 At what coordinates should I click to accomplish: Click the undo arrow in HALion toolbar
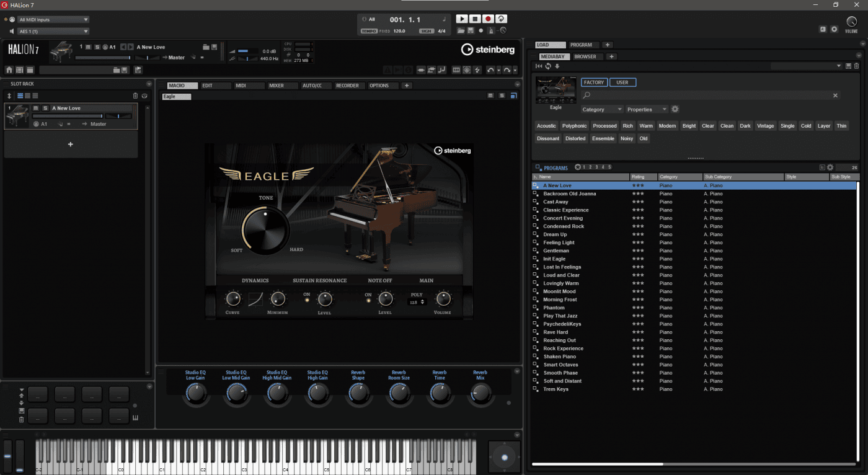click(490, 70)
